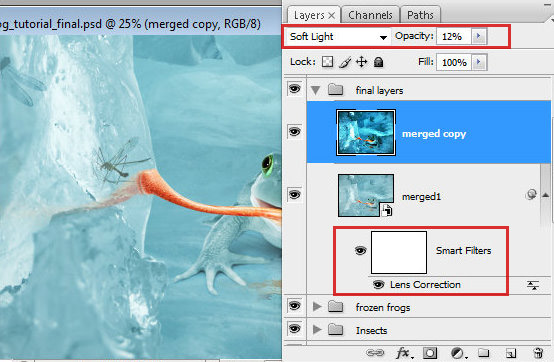The width and height of the screenshot is (554, 362).
Task: Lock all padlock icon
Action: (378, 62)
